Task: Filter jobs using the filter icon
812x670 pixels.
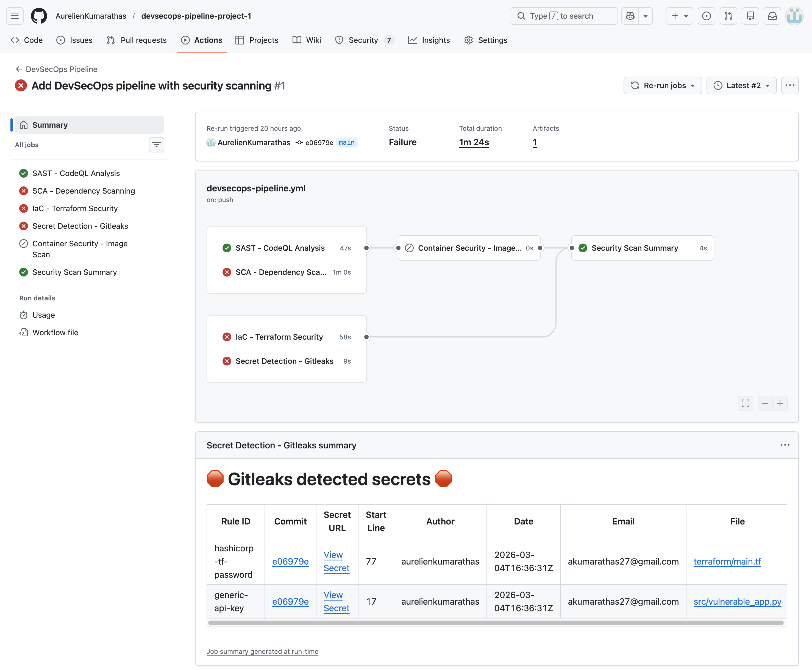Action: 156,145
